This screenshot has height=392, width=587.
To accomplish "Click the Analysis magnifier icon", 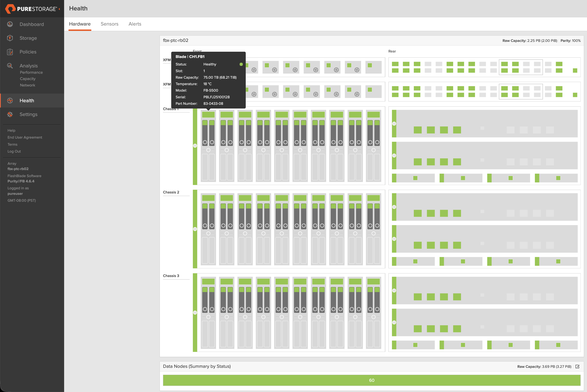I will tap(10, 66).
